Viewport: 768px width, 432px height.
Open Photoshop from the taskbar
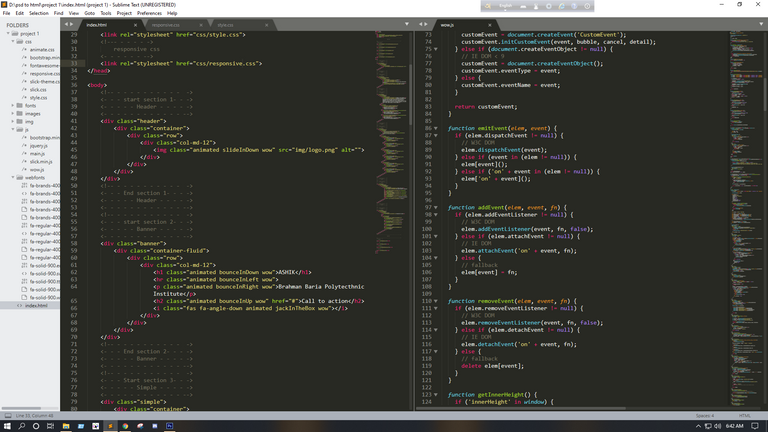169,426
